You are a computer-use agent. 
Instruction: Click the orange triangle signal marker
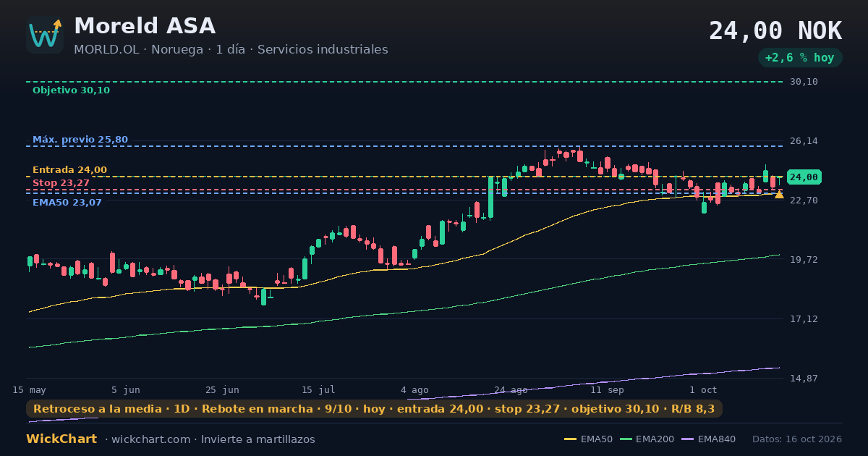point(779,194)
